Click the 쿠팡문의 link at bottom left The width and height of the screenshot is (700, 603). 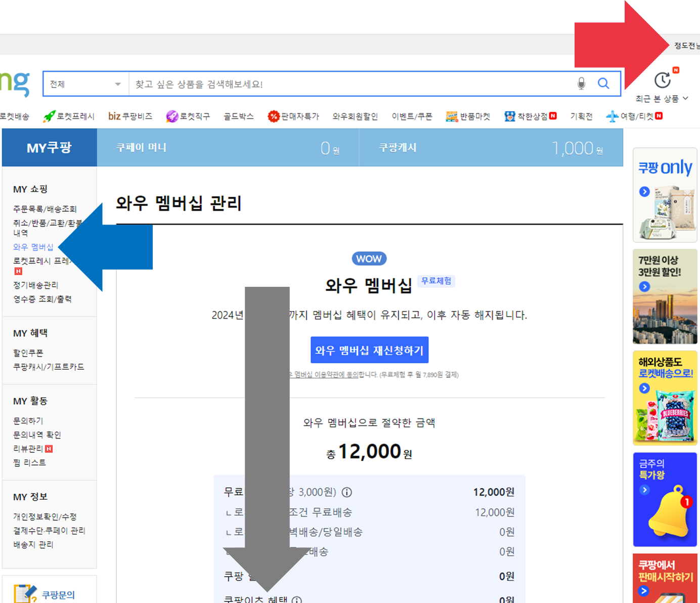tap(58, 595)
